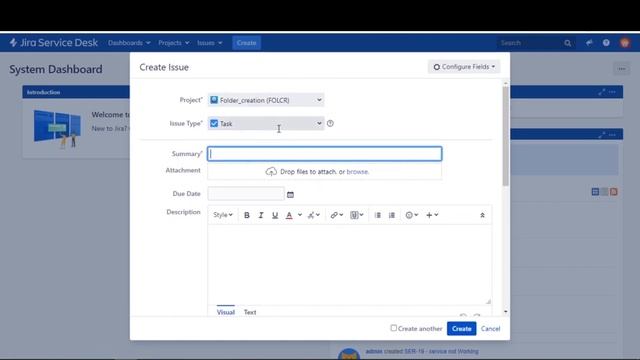640x360 pixels.
Task: Open the more formatting dropdown
Action: 313,215
